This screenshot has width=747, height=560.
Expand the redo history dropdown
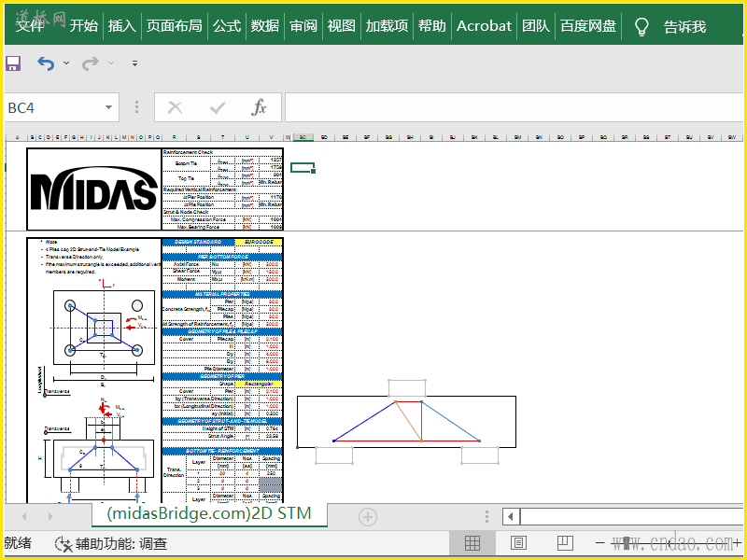(x=111, y=63)
